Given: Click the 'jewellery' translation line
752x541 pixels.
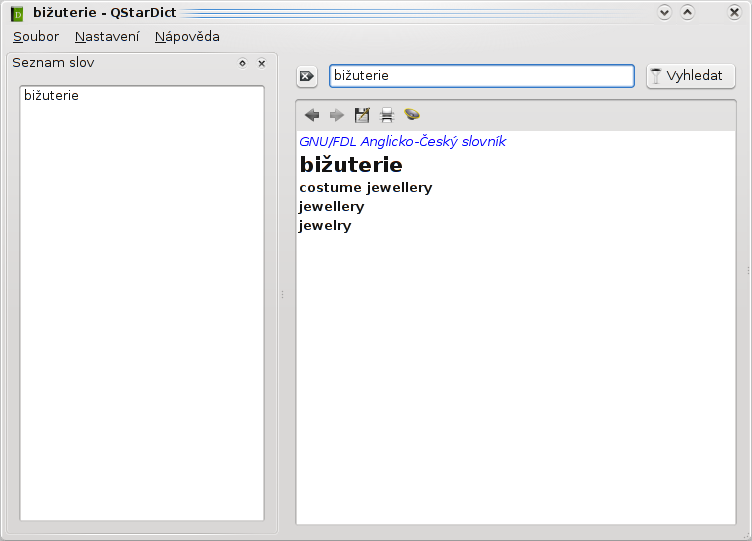Looking at the screenshot, I should tap(331, 207).
